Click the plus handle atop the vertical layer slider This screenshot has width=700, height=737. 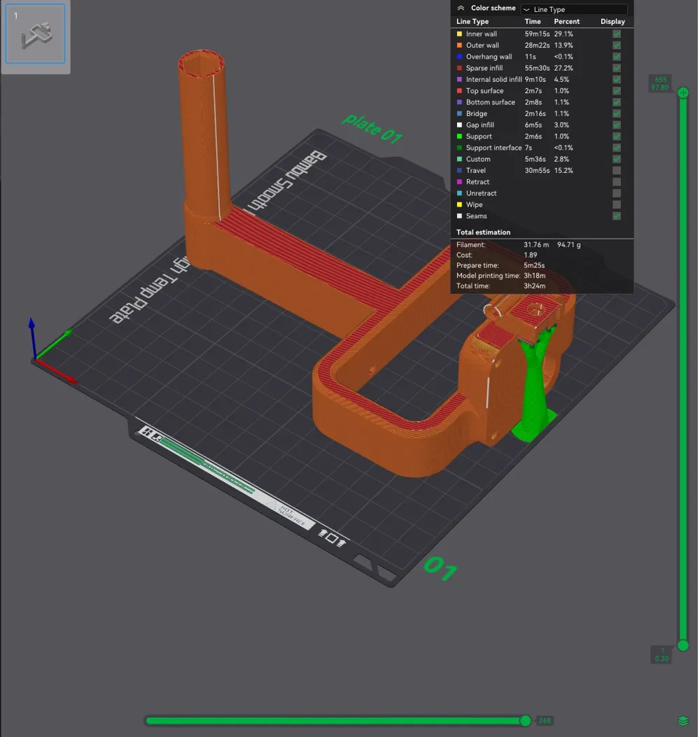[683, 94]
